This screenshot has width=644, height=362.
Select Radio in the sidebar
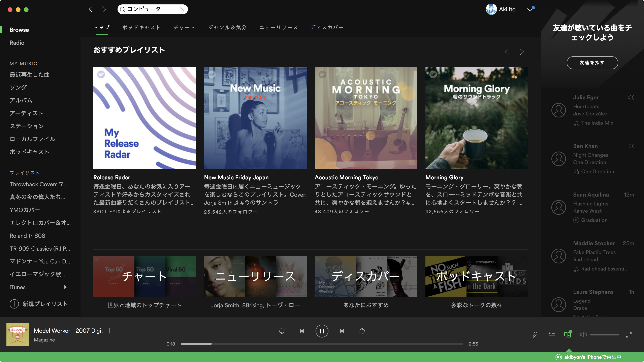click(17, 43)
